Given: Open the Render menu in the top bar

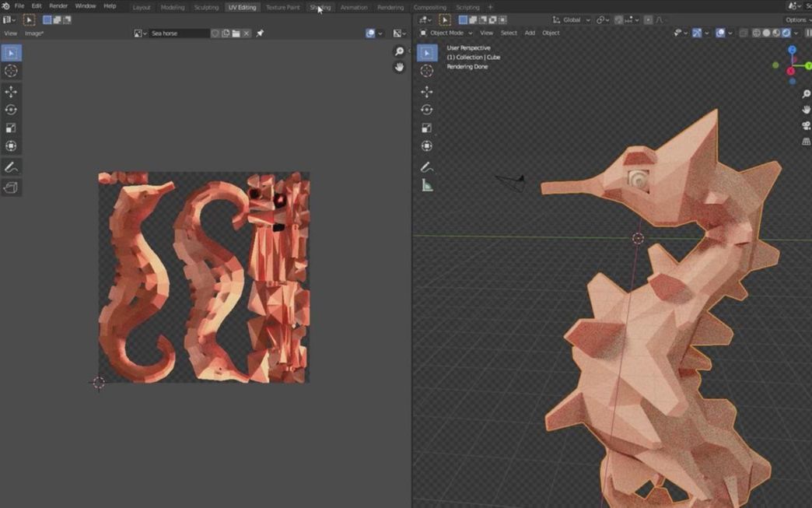Looking at the screenshot, I should [58, 5].
